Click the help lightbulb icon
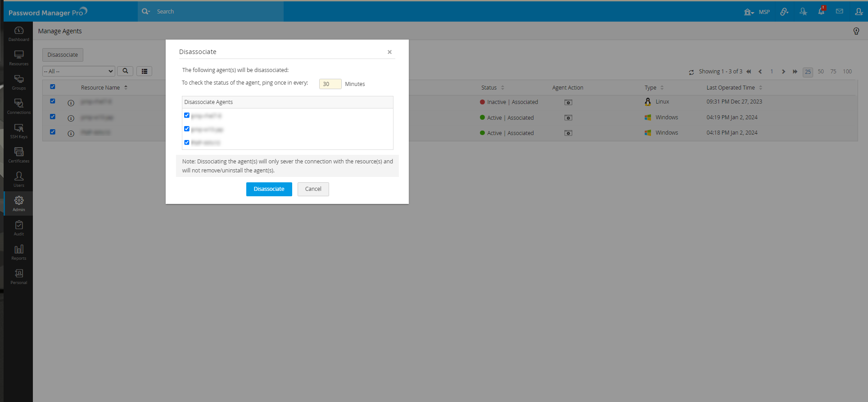This screenshot has height=402, width=868. click(x=856, y=31)
